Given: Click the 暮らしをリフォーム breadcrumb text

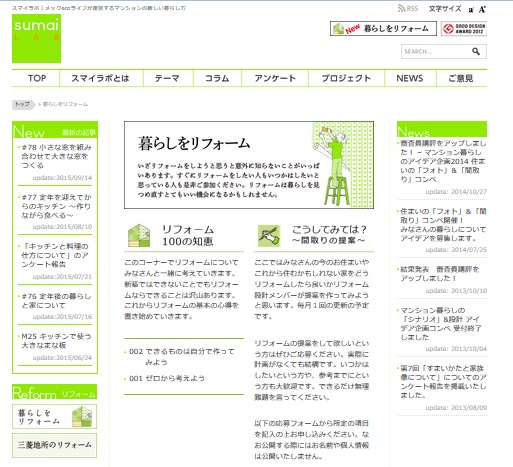Looking at the screenshot, I should [x=65, y=104].
